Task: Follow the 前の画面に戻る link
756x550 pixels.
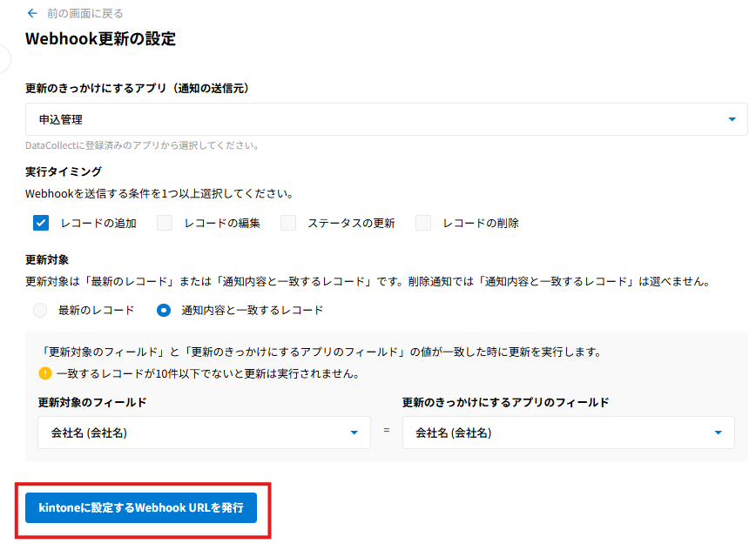Action: tap(84, 13)
